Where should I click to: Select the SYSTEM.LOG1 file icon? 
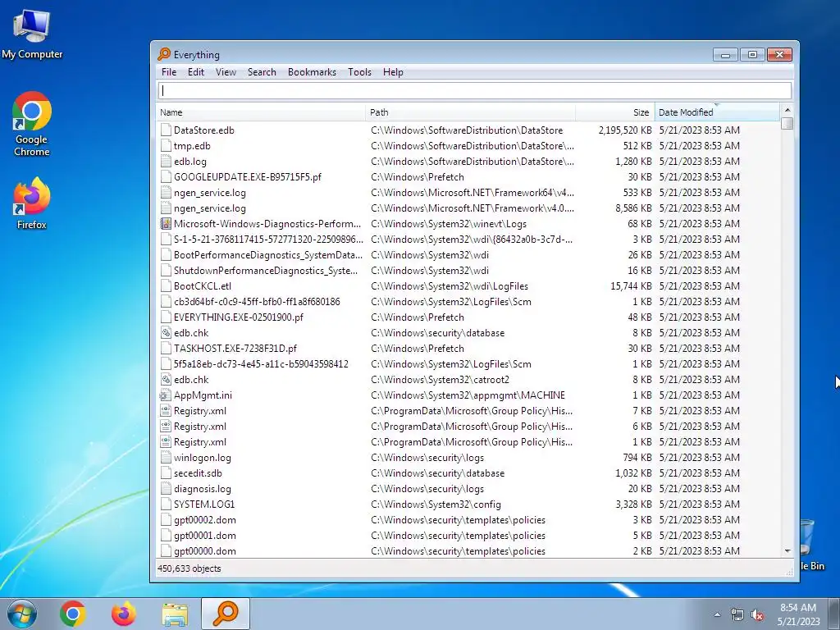pyautogui.click(x=166, y=504)
